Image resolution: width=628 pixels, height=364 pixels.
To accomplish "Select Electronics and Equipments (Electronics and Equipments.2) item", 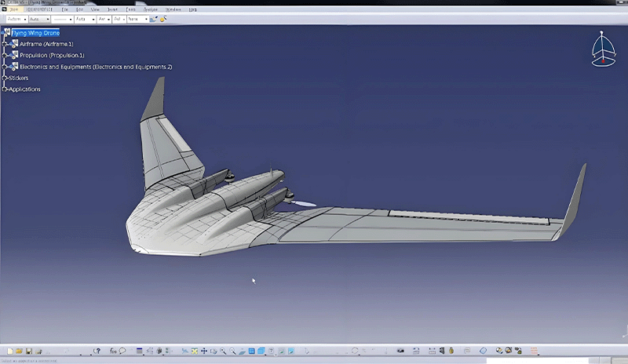I will point(96,67).
